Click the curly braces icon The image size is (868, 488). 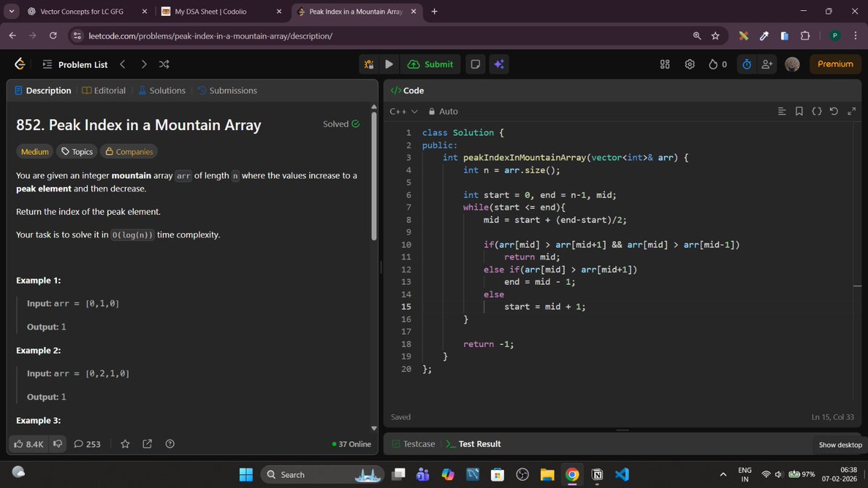coord(817,111)
